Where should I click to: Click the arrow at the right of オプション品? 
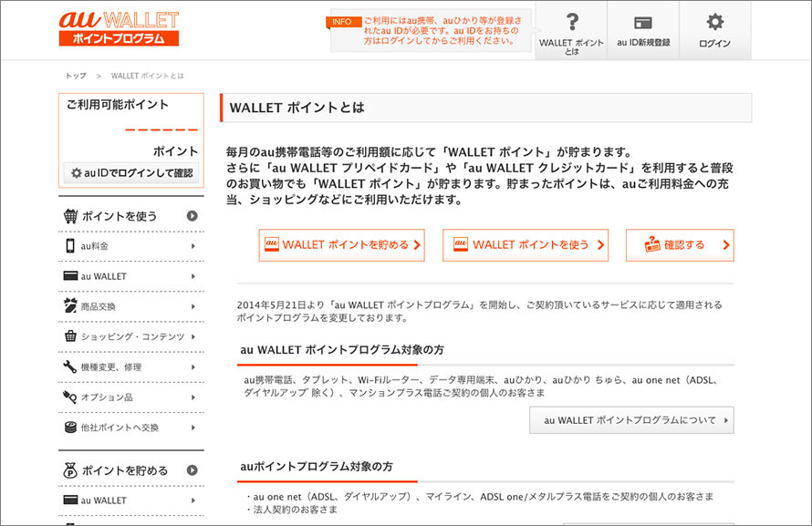(x=193, y=397)
